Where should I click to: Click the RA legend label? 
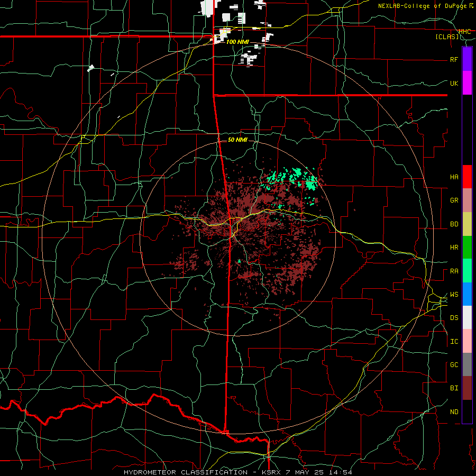coord(454,271)
